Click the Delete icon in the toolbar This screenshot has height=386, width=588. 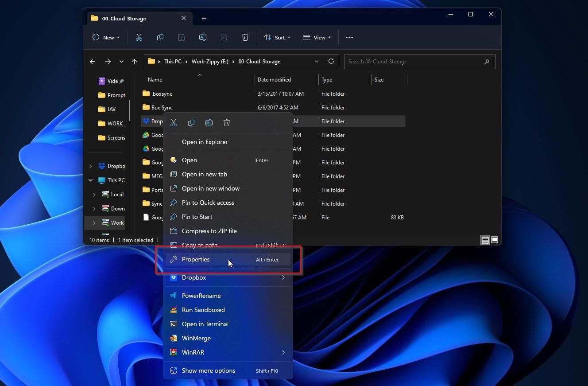(x=245, y=37)
